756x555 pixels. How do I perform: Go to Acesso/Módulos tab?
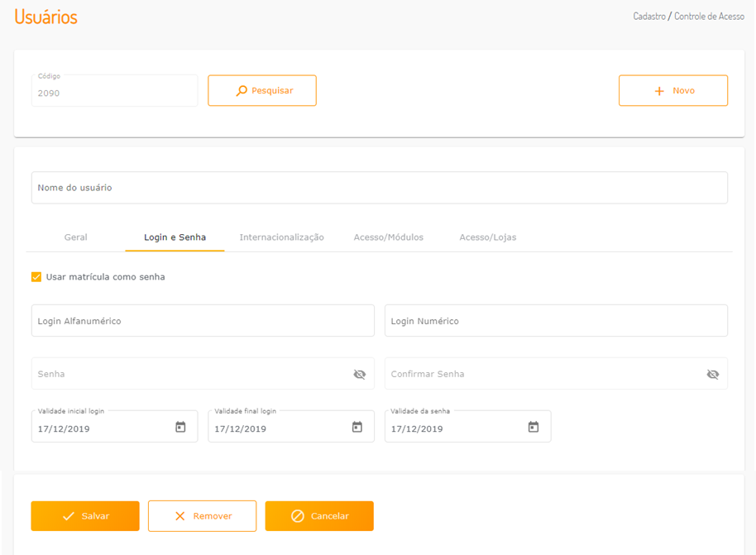[388, 237]
